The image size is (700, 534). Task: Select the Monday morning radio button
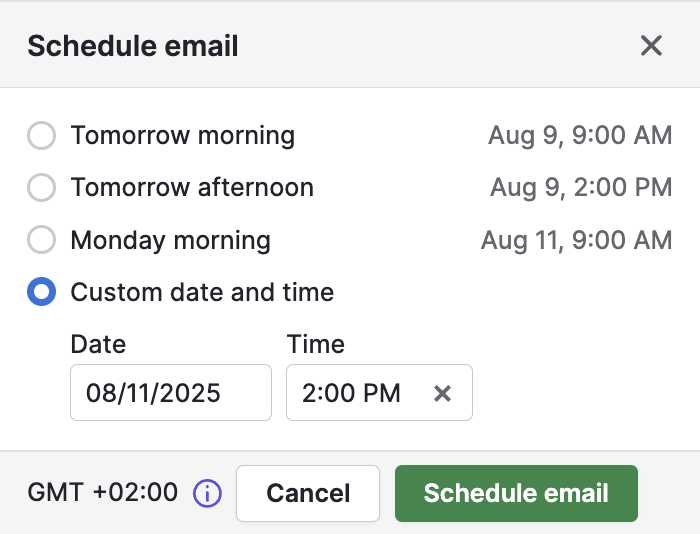[42, 240]
